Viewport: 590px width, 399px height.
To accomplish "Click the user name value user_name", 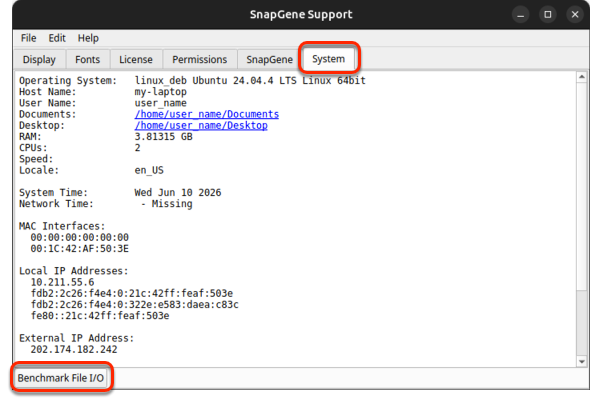I will click(x=161, y=103).
